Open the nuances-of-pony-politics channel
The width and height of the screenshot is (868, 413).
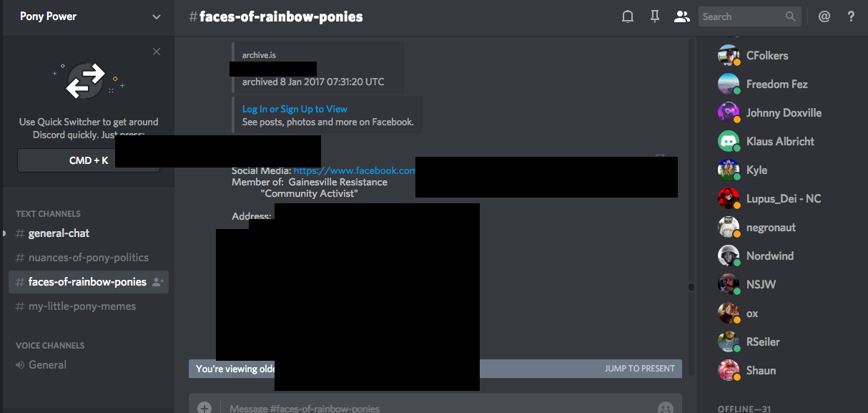88,258
